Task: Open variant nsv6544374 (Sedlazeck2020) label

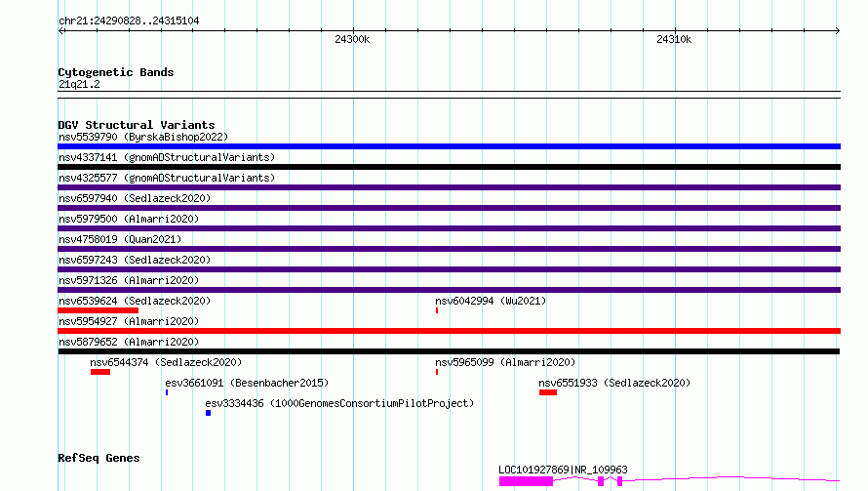Action: 166,362
